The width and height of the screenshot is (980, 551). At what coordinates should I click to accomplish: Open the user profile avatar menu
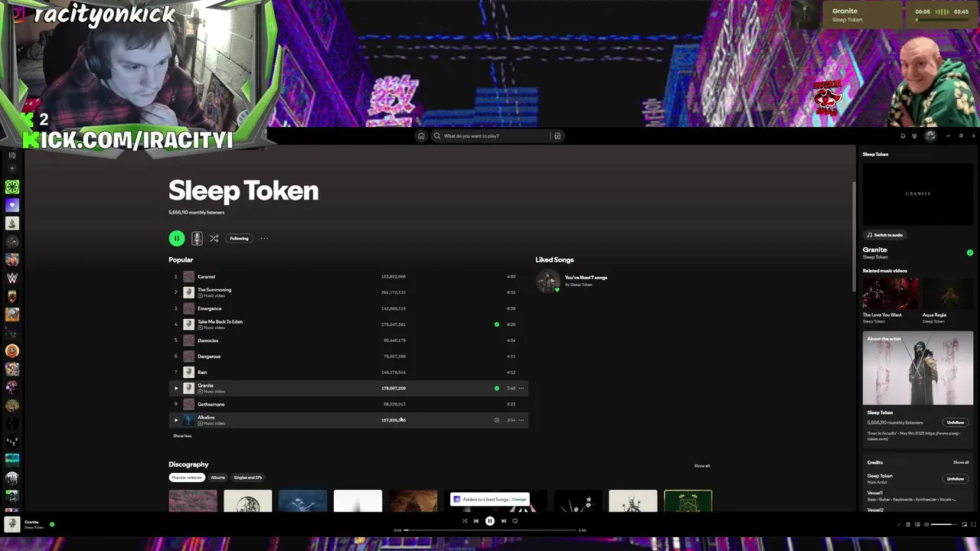click(930, 136)
